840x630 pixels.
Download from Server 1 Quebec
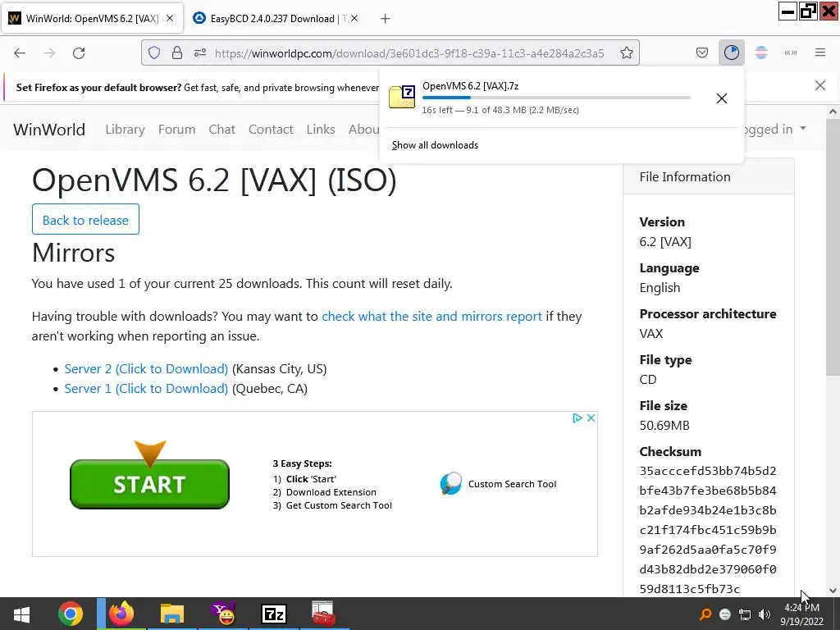click(146, 389)
